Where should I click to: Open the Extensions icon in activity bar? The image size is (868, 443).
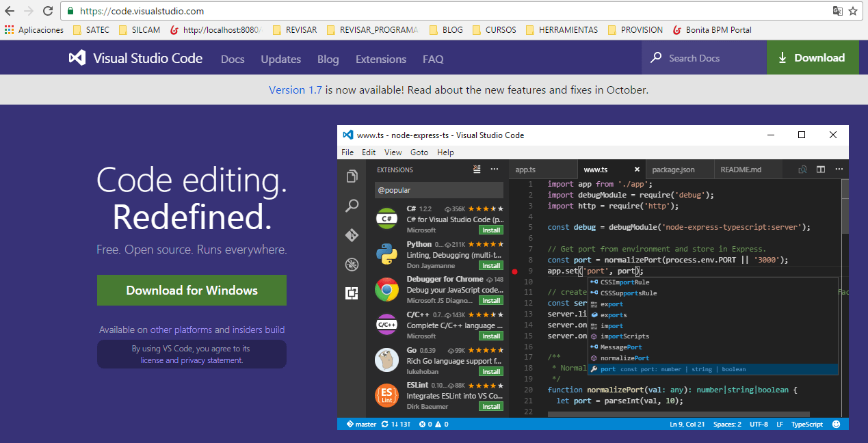pyautogui.click(x=352, y=293)
